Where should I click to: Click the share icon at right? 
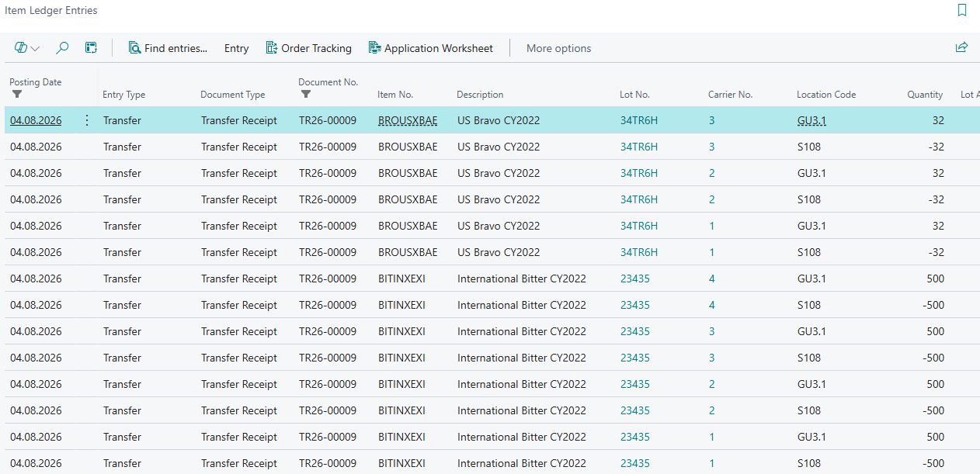961,47
